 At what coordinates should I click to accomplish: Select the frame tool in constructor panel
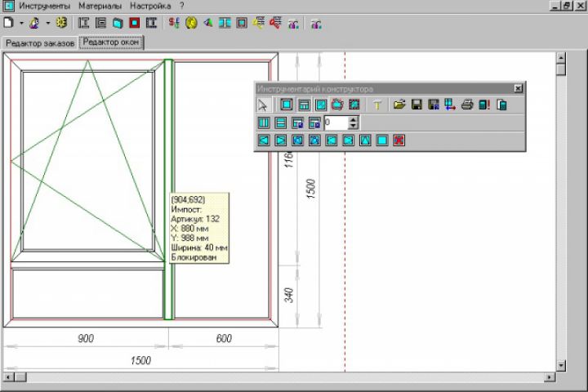287,105
